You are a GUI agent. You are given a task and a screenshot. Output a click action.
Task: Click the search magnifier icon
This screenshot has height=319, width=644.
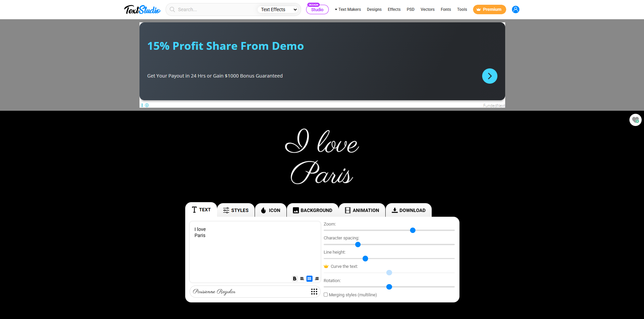(x=172, y=9)
